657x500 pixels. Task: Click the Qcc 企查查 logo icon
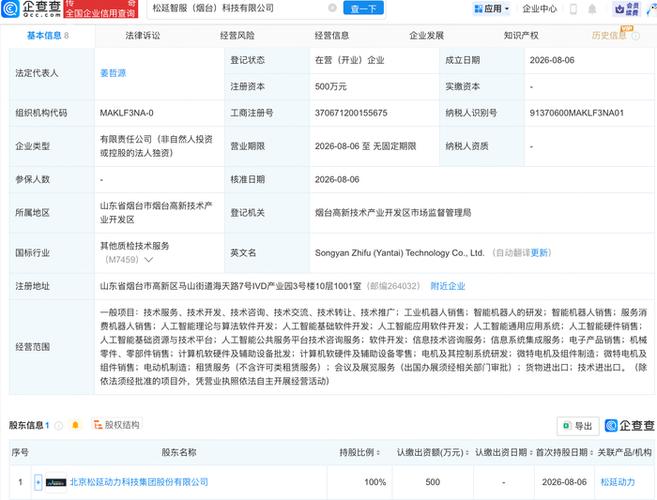10,9
